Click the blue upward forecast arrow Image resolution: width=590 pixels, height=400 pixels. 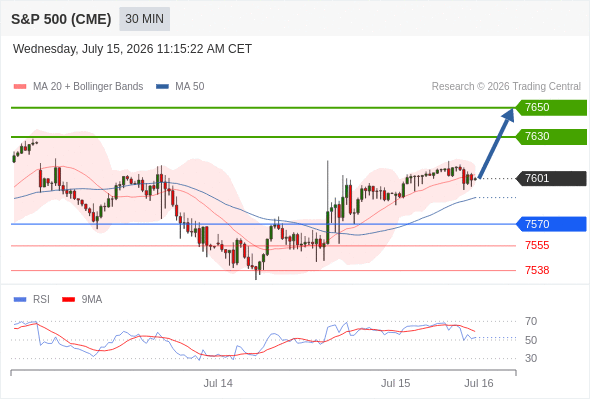[496, 143]
